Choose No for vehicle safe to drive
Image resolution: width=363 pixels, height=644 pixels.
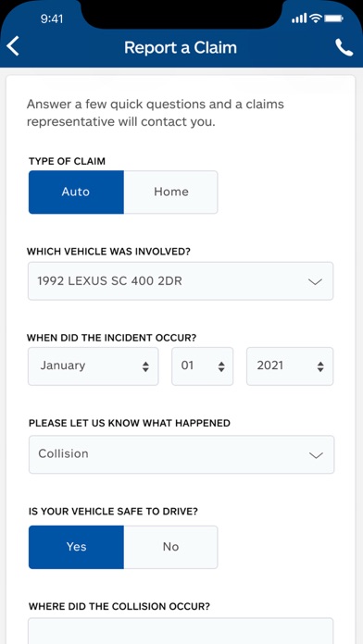[171, 547]
